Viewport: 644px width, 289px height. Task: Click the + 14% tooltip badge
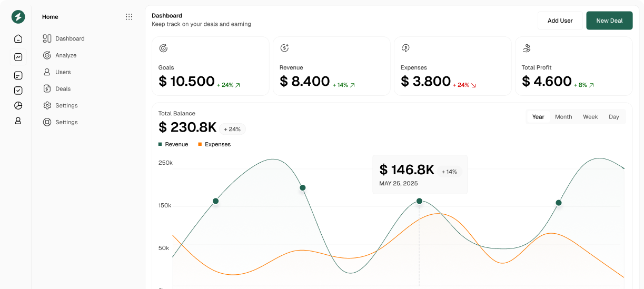tap(449, 172)
